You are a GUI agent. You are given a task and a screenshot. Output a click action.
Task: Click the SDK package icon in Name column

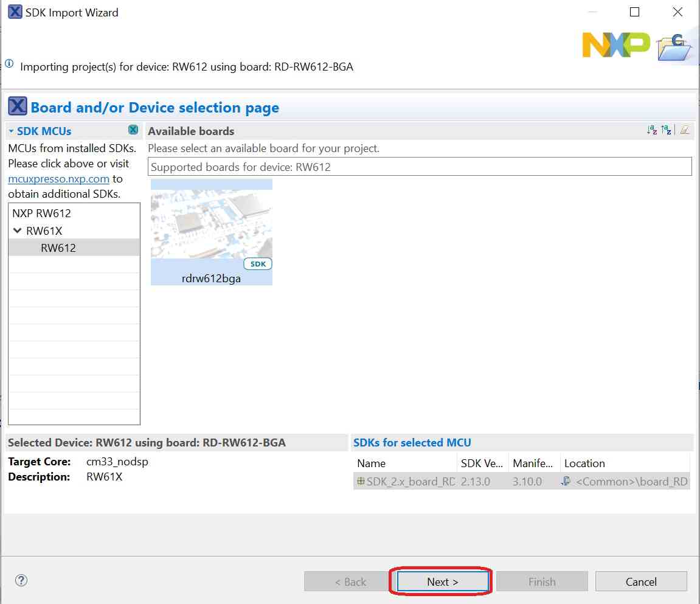point(361,481)
